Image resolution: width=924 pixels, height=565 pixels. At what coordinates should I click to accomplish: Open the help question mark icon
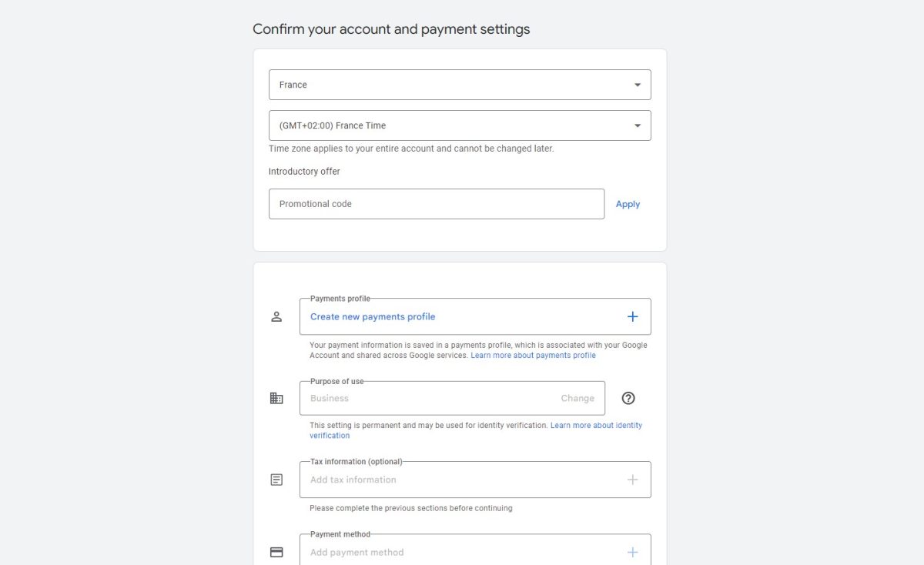(x=628, y=398)
